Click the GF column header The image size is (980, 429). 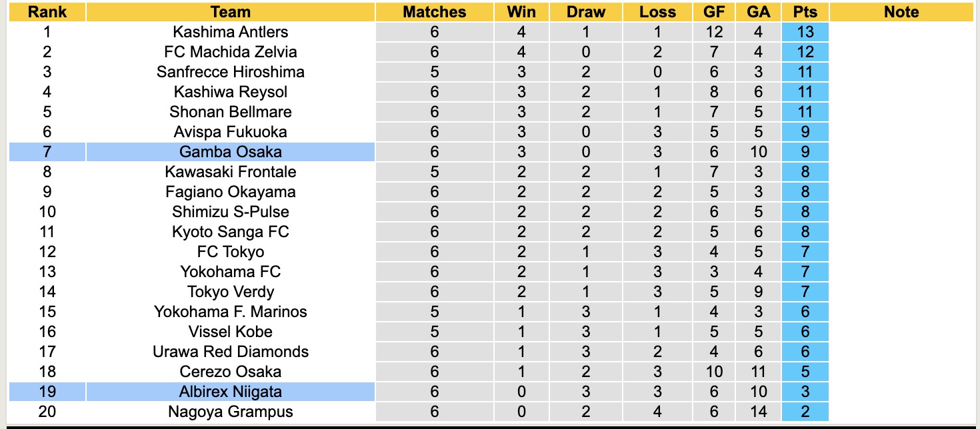714,12
